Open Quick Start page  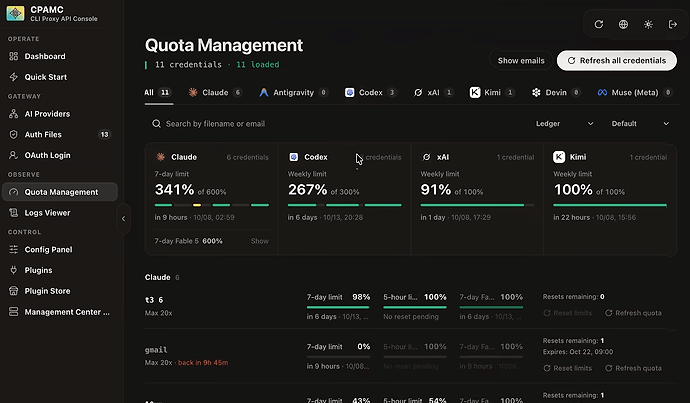pyautogui.click(x=59, y=77)
